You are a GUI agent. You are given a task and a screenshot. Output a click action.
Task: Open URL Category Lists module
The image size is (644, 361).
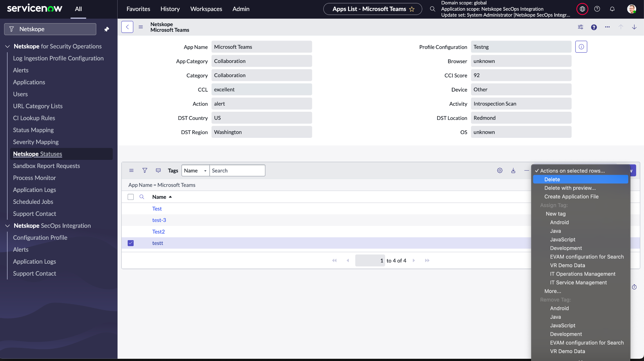[x=38, y=106]
